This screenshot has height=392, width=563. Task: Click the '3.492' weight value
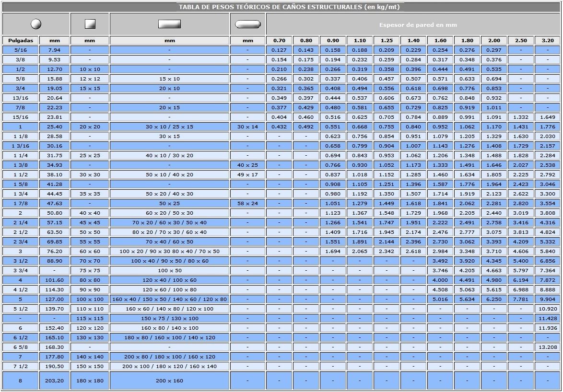point(440,261)
